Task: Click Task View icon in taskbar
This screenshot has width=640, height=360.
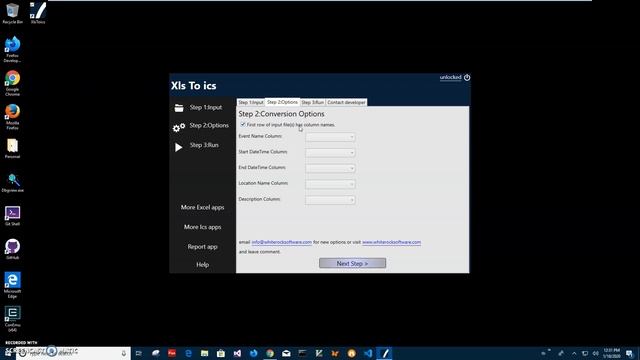Action: click(139, 353)
